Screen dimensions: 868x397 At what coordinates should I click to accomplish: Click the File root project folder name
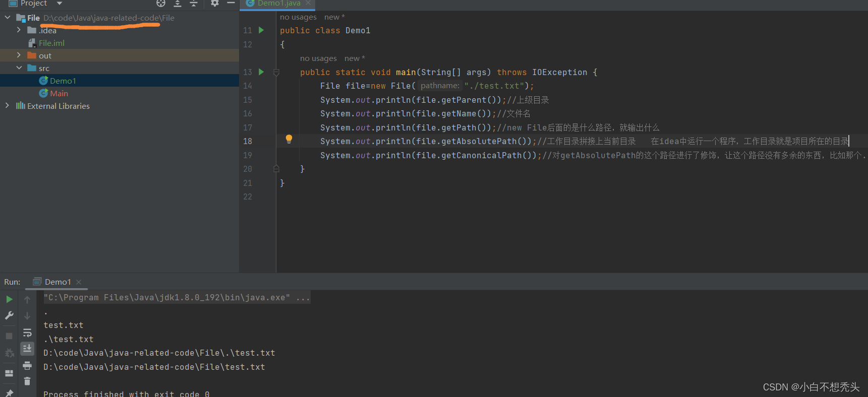pyautogui.click(x=33, y=18)
